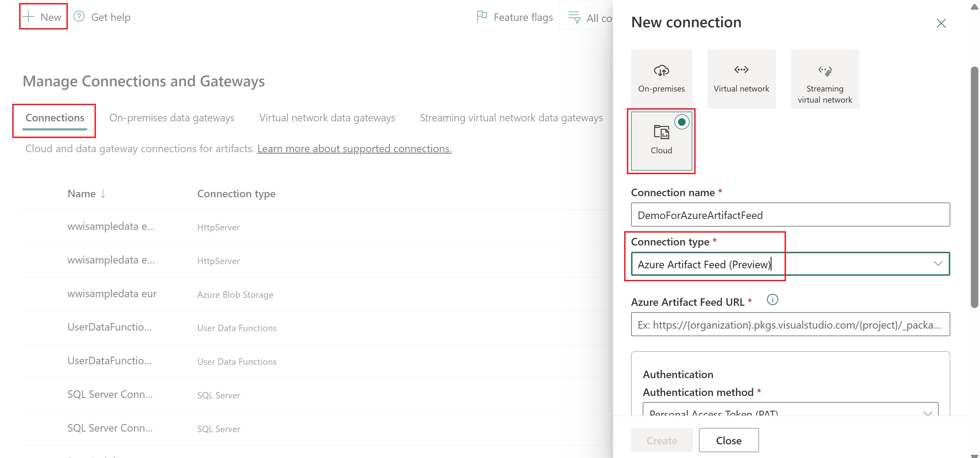Open Learn more about supported connections link
Viewport: 980px width, 458px height.
point(354,149)
